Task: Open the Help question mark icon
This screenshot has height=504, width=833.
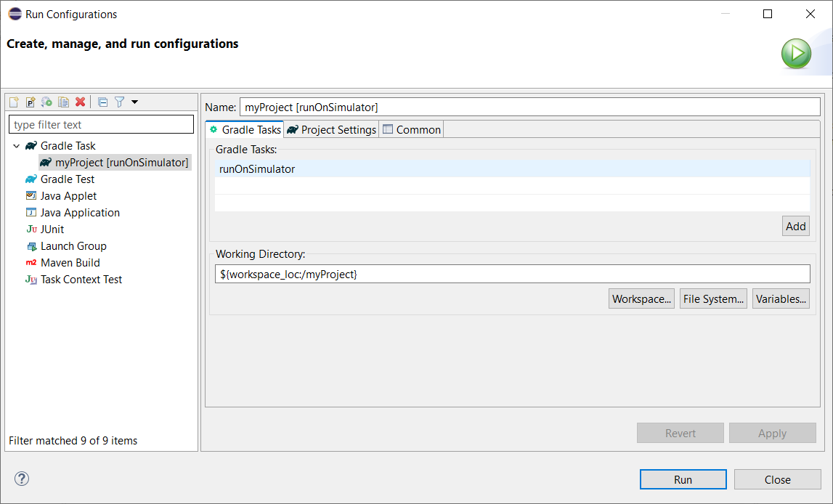Action: pos(22,479)
